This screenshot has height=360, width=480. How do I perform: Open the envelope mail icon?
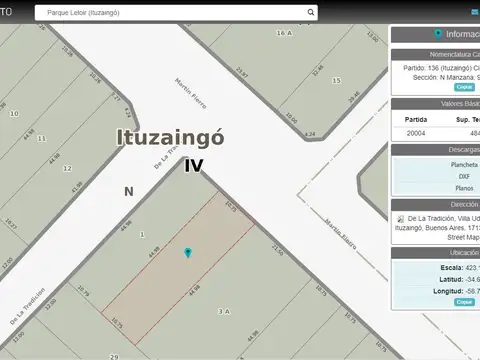coord(475,12)
